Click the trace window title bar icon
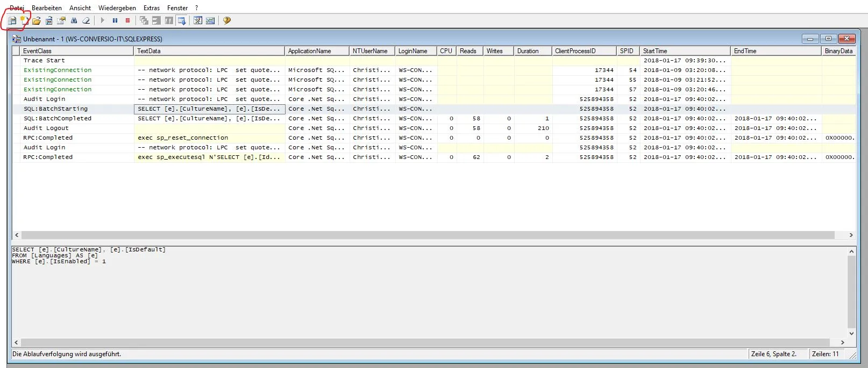Screen dimensions: 868x368 pos(17,39)
